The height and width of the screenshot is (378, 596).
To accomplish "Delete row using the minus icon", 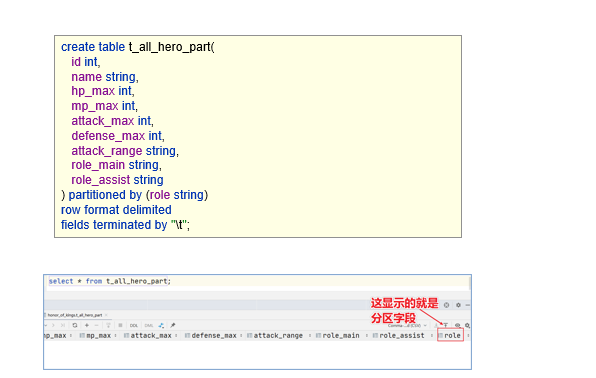I will pyautogui.click(x=97, y=326).
